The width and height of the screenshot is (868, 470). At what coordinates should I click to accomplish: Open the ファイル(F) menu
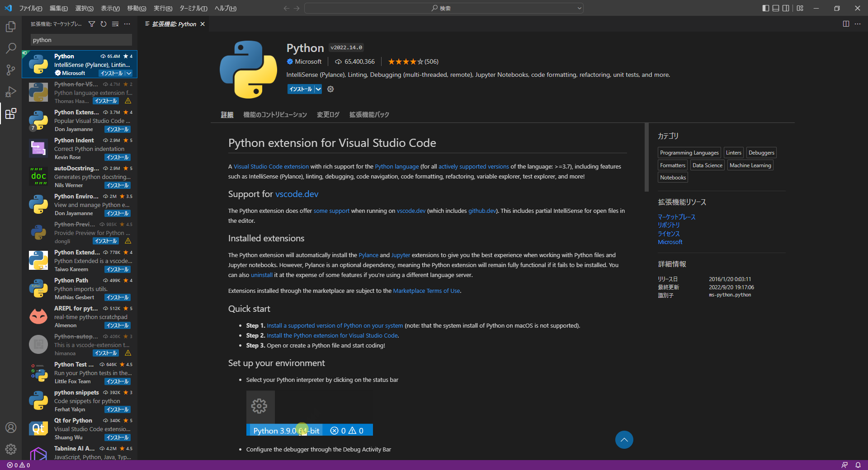point(31,8)
